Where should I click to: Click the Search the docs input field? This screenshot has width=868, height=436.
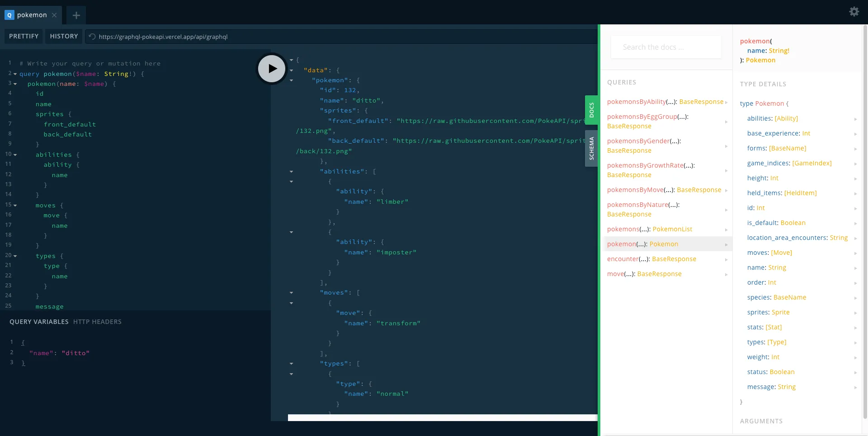[x=665, y=47]
